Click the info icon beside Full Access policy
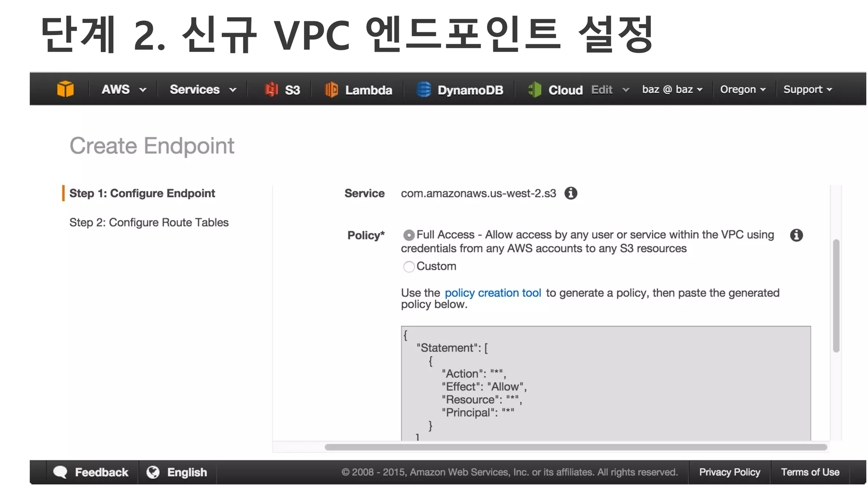Image resolution: width=868 pixels, height=488 pixels. pos(796,235)
